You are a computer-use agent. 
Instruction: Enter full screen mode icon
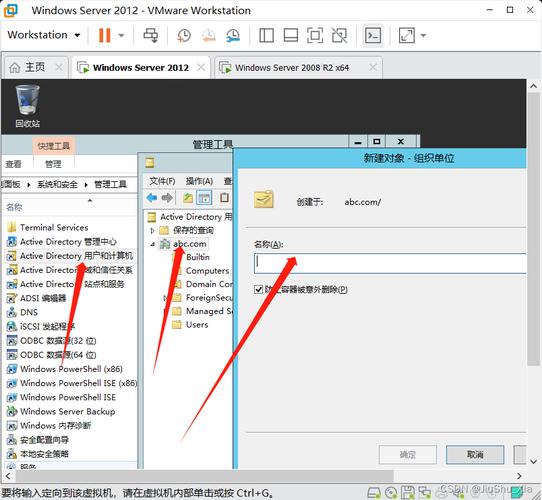315,35
